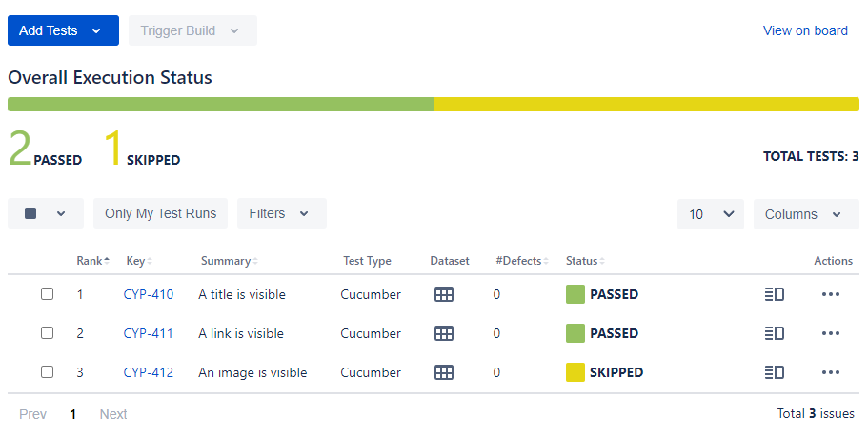Open the Columns dropdown
This screenshot has height=438, width=868.
point(805,214)
